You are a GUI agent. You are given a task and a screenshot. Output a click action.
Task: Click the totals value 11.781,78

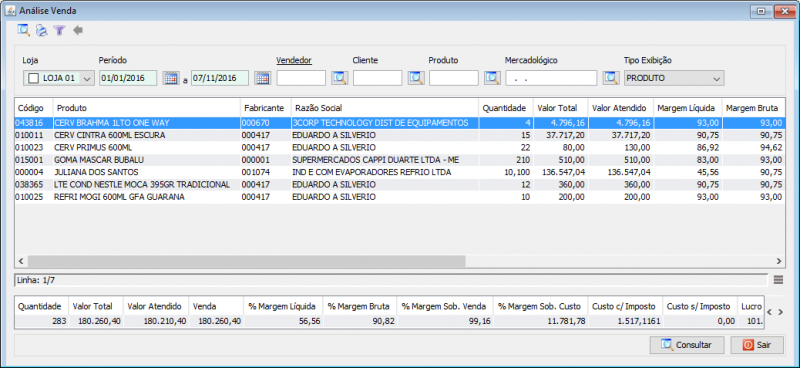[565, 321]
